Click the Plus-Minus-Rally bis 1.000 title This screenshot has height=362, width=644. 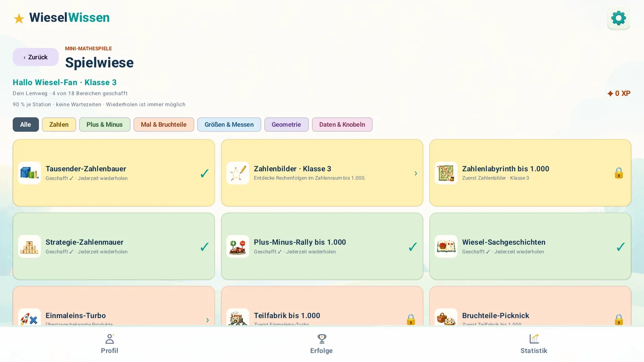tap(300, 242)
